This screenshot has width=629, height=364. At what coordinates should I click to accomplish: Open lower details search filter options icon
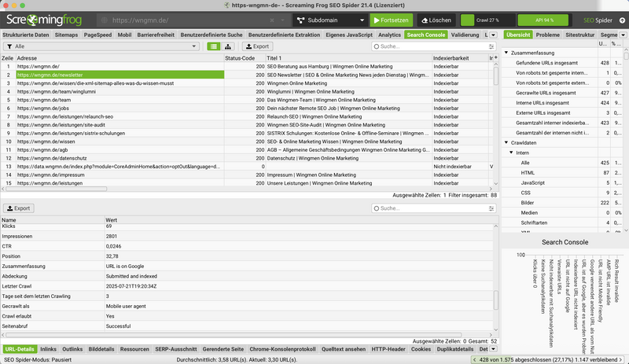491,208
